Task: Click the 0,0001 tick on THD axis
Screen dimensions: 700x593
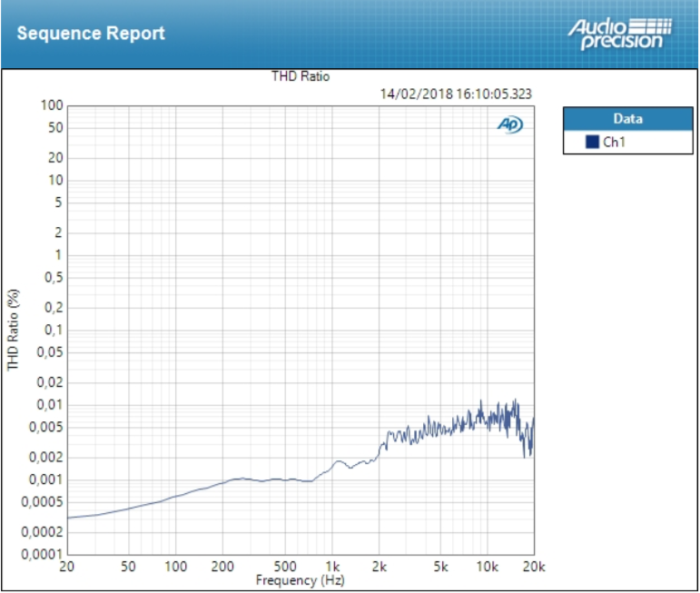Action: (x=44, y=554)
